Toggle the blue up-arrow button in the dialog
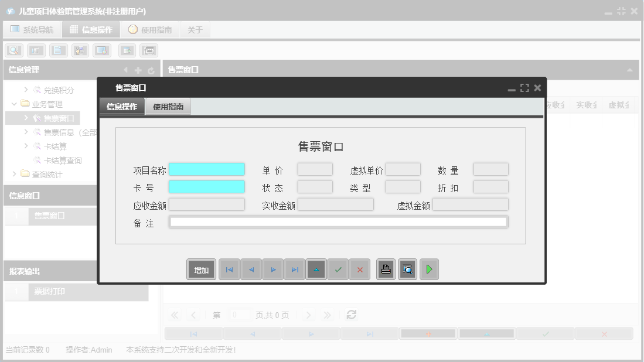 pos(316,269)
